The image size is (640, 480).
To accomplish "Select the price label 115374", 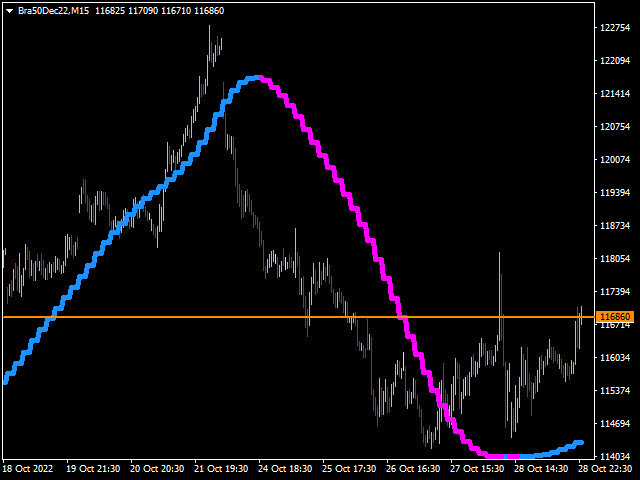I will (615, 391).
